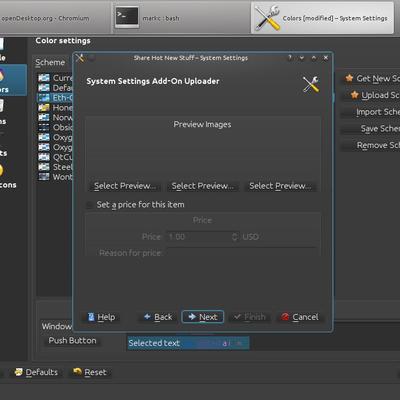The image size is (400, 400).
Task: Click first Select Preview button
Action: click(125, 186)
